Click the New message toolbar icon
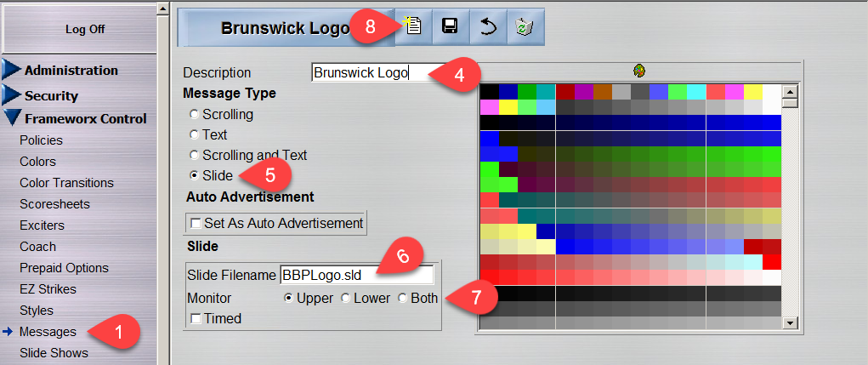This screenshot has width=868, height=365. pos(412,27)
